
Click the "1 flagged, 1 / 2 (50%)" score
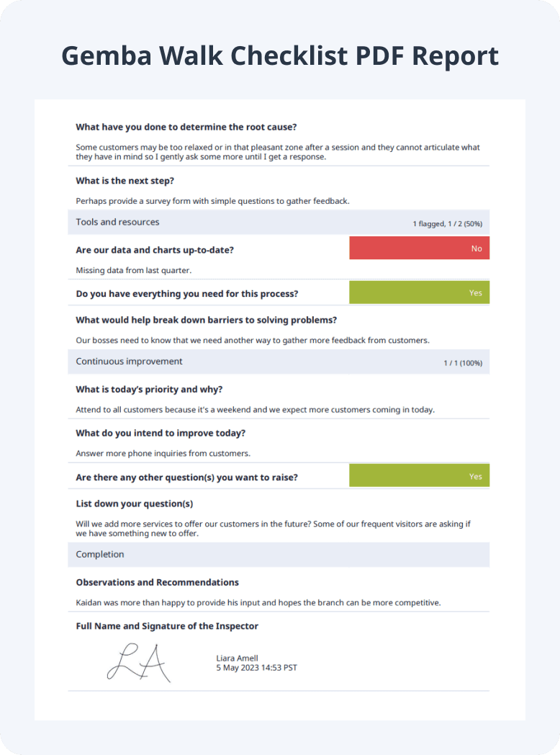[x=447, y=224]
